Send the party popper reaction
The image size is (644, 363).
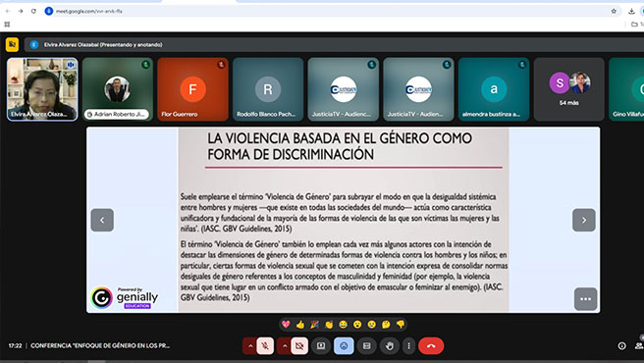point(314,325)
